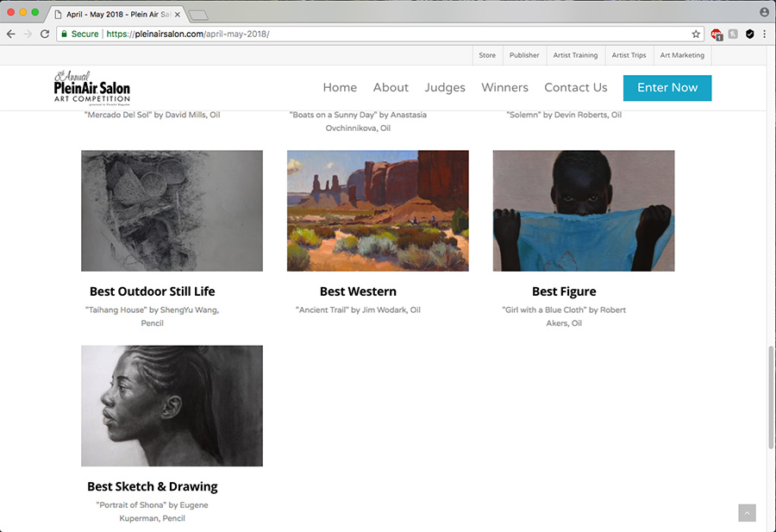Focus the address bar URL field
This screenshot has width=776, height=532.
click(x=381, y=34)
